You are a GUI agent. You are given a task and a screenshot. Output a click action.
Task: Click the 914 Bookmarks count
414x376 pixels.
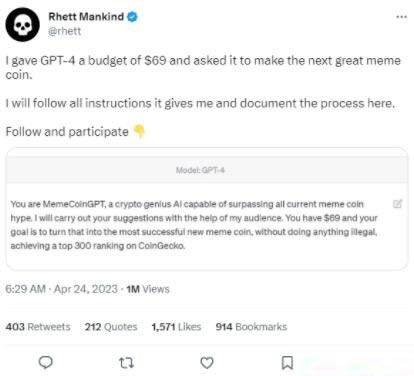pyautogui.click(x=251, y=327)
